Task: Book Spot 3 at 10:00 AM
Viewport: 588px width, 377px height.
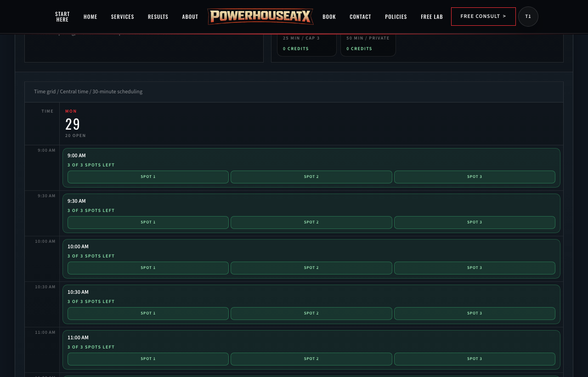Action: point(475,268)
